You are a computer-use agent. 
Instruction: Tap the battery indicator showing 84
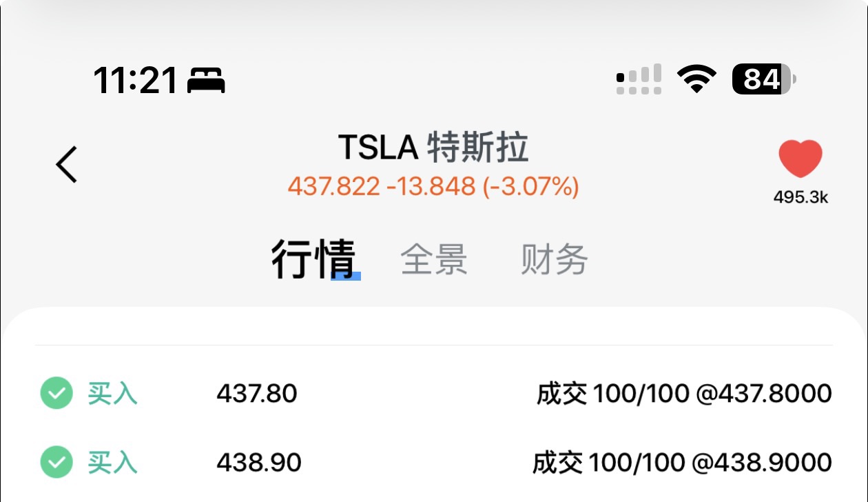coord(764,79)
